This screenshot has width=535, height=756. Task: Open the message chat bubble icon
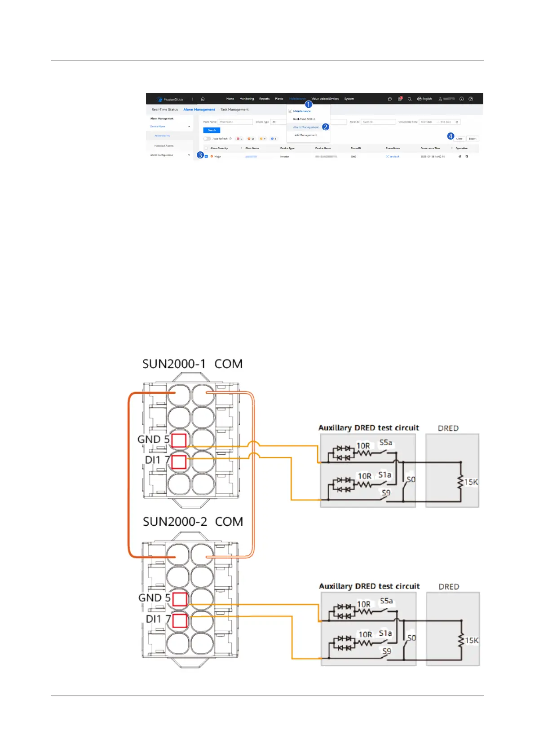pyautogui.click(x=390, y=99)
